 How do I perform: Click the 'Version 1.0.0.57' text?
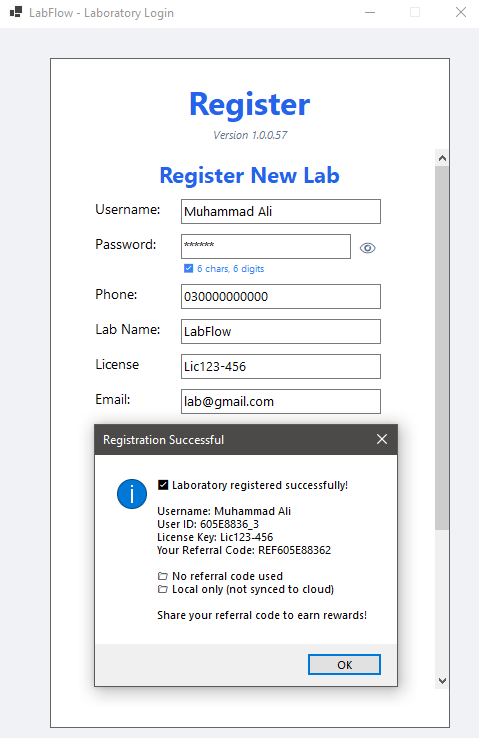pyautogui.click(x=250, y=135)
